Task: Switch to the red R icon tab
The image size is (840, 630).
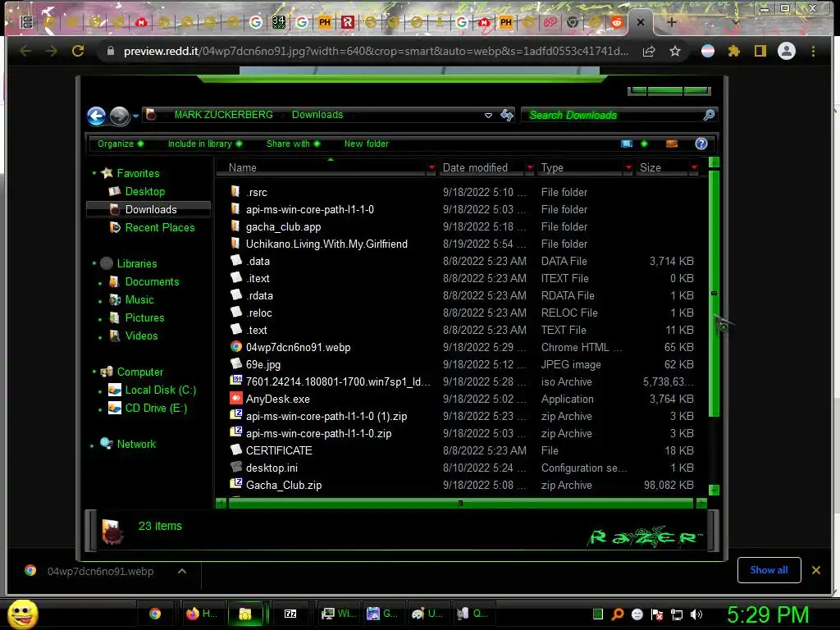Action: click(x=348, y=22)
